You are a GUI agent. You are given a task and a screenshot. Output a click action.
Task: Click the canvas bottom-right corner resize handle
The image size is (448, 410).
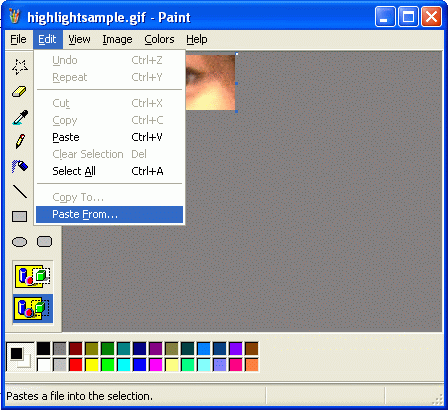[236, 111]
